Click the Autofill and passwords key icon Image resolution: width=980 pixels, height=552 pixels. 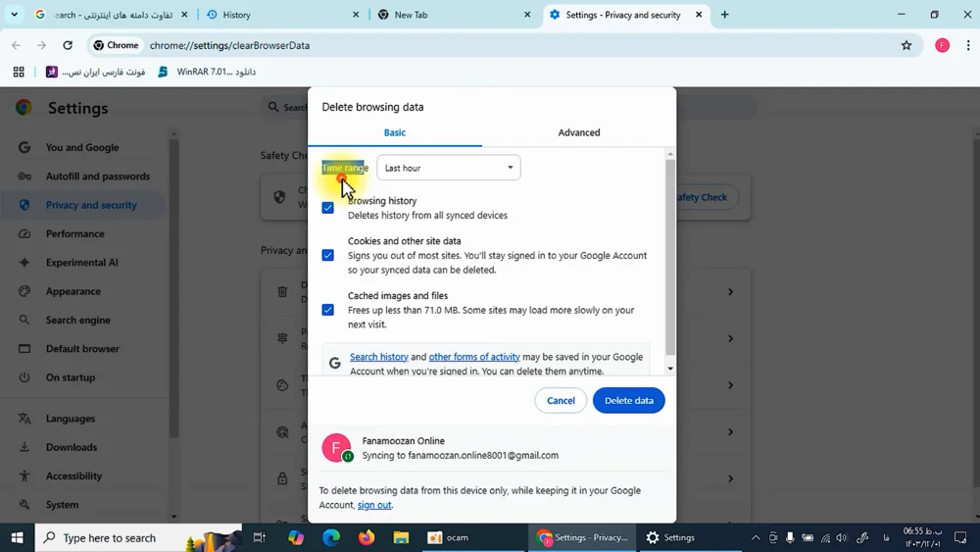tap(24, 176)
